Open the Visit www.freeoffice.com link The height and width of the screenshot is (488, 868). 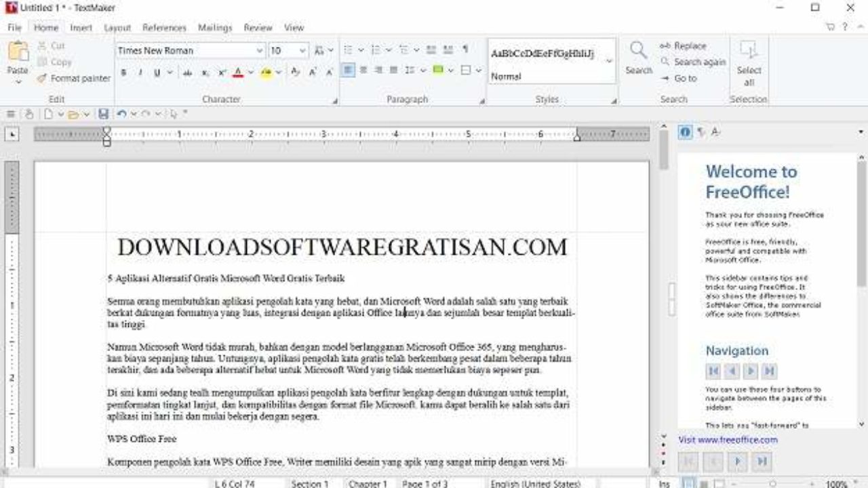tap(728, 440)
